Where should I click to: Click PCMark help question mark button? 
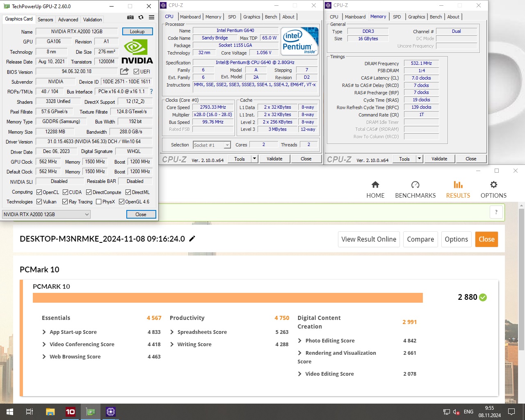496,212
